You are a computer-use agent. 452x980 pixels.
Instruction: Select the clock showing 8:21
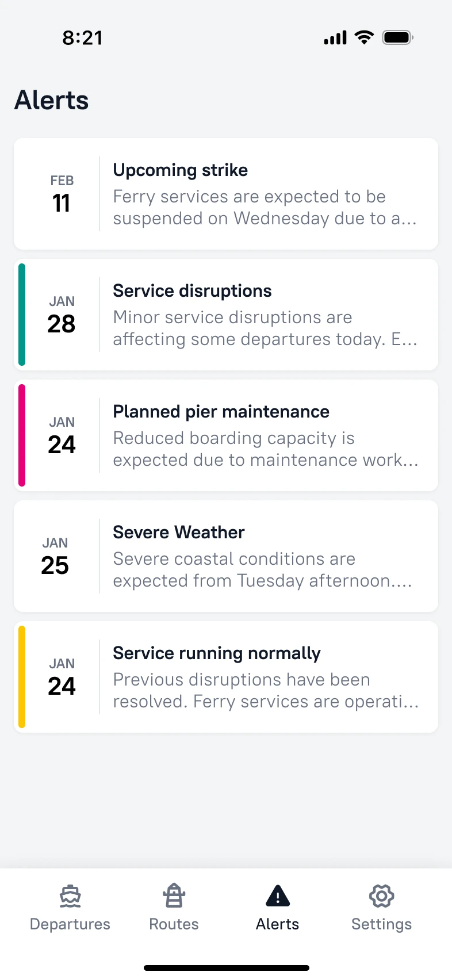click(x=82, y=37)
